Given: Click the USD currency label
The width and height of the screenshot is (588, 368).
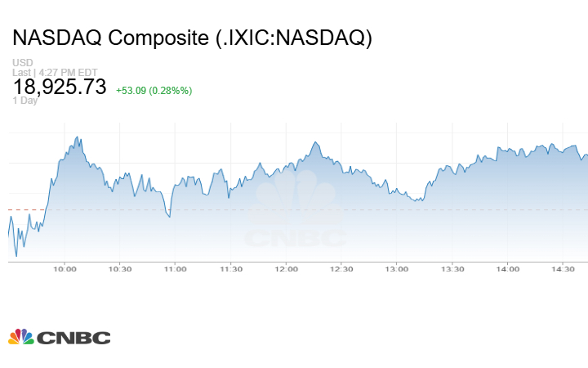Looking at the screenshot, I should (21, 63).
